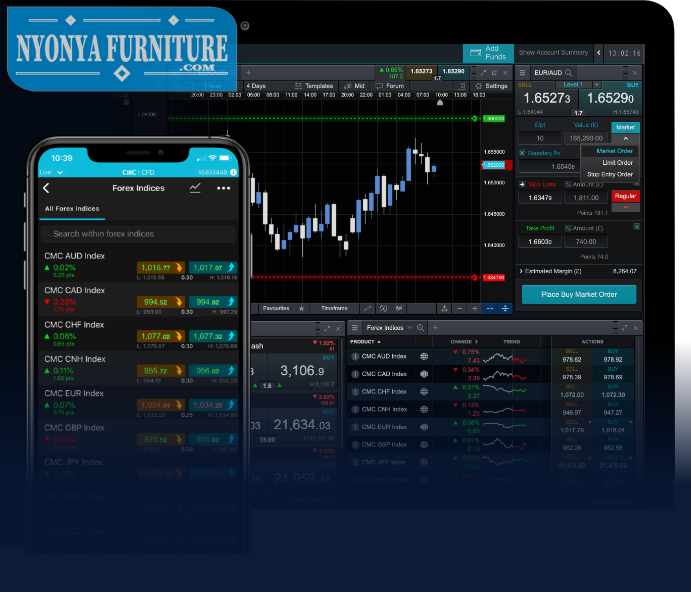Switch the Stop Loss amount unit toggle
Screen dimensions: 691x592
point(568,184)
